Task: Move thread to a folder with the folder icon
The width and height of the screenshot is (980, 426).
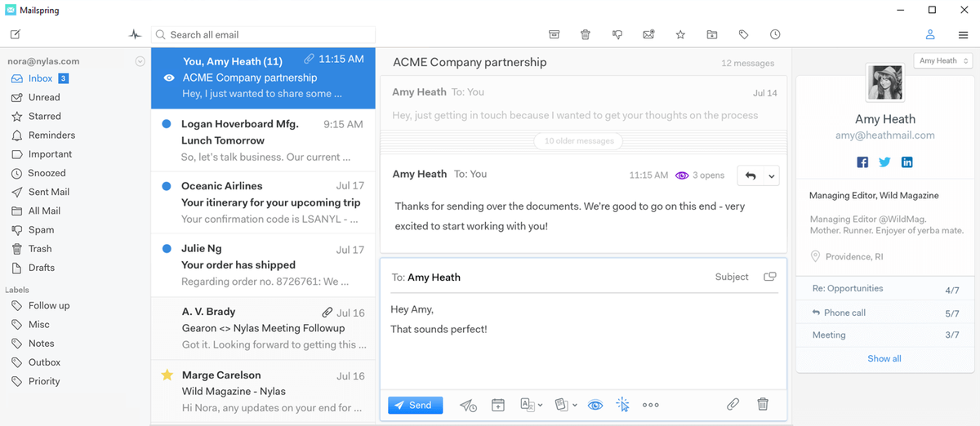Action: click(712, 34)
